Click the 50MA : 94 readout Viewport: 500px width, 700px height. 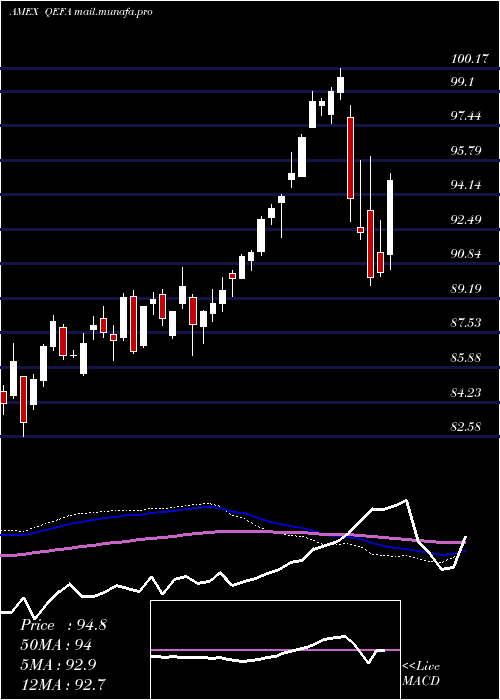[x=56, y=645]
